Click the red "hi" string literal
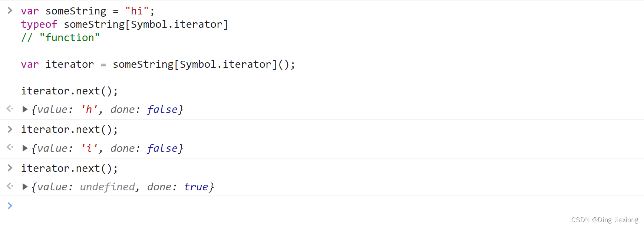The width and height of the screenshot is (644, 227). 137,11
